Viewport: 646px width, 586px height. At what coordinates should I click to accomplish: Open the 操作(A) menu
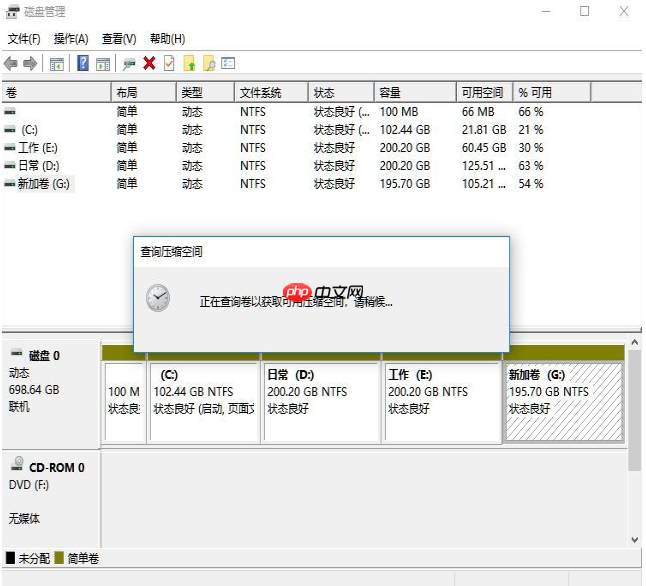point(71,39)
